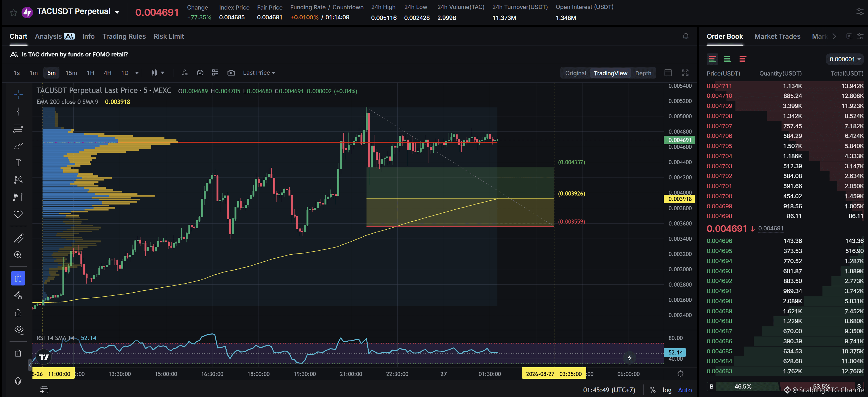Open the indicators fx button
This screenshot has width=868, height=397.
[x=185, y=73]
